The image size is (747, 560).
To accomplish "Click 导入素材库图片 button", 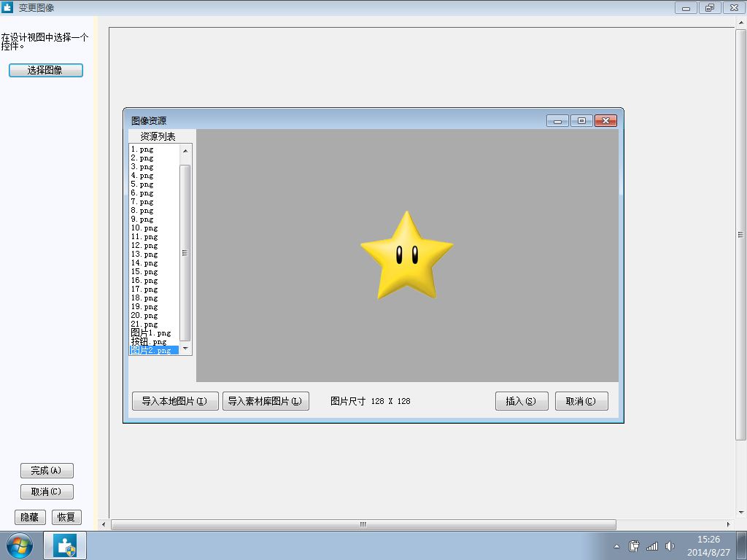I will (x=266, y=401).
